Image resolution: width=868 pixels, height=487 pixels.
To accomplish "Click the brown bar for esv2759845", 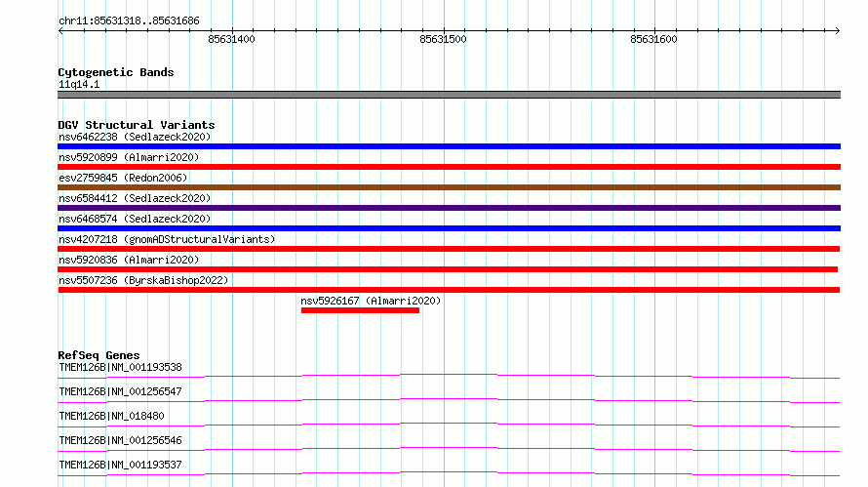I will point(449,187).
